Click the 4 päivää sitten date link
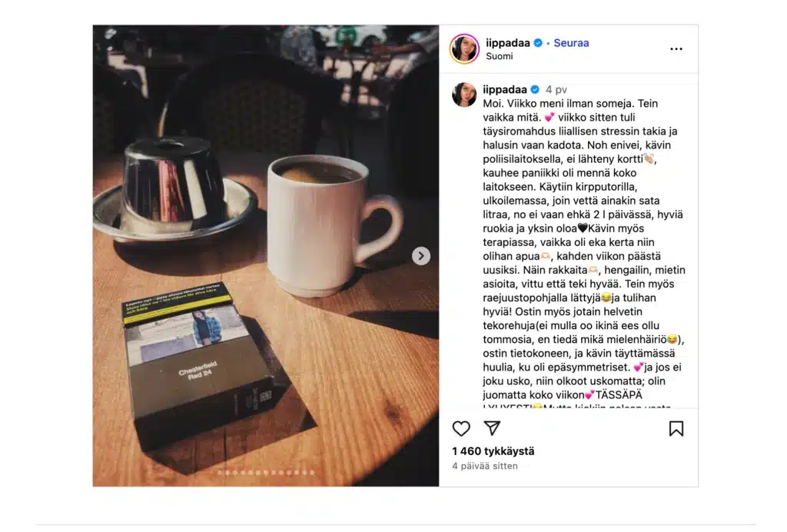 pyautogui.click(x=484, y=466)
